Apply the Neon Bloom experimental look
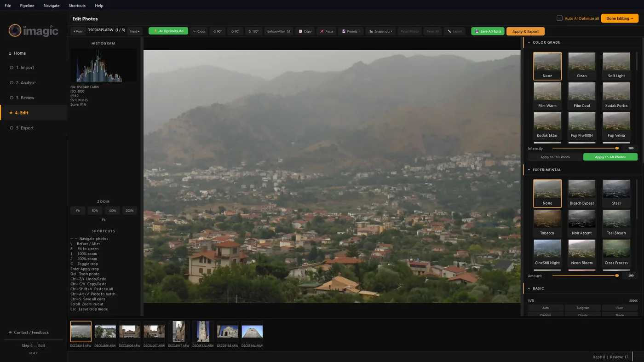644x362 pixels. [582, 253]
